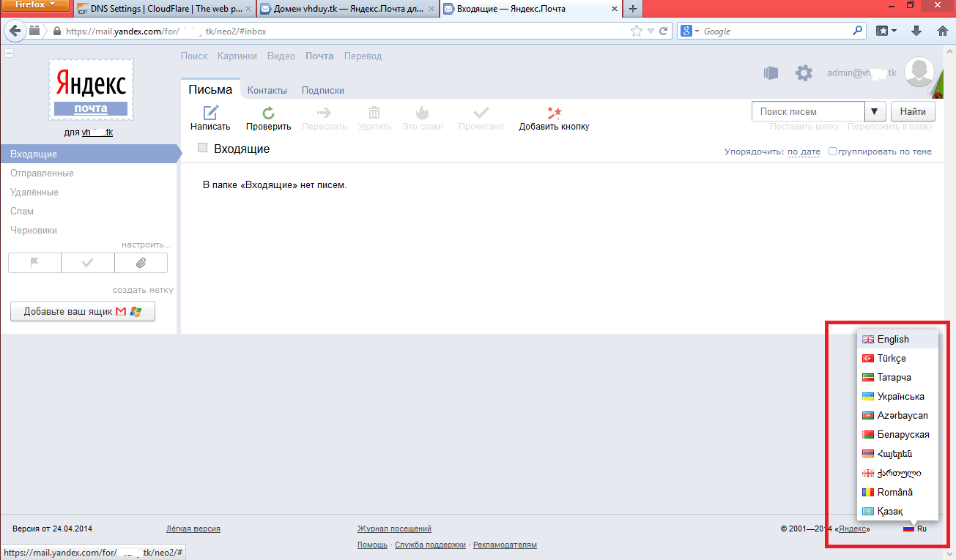956x560 pixels.
Task: Choose Türkçe in the language menu
Action: [x=892, y=358]
